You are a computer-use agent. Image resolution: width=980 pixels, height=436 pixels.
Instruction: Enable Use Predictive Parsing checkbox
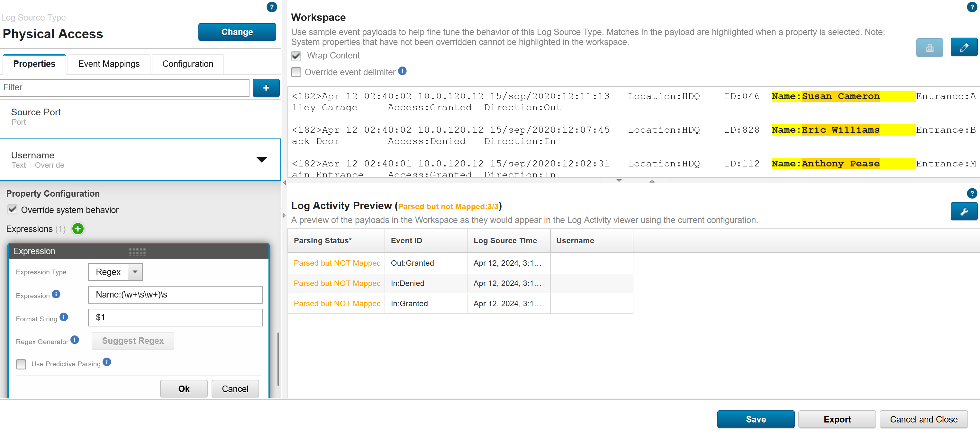pyautogui.click(x=21, y=364)
